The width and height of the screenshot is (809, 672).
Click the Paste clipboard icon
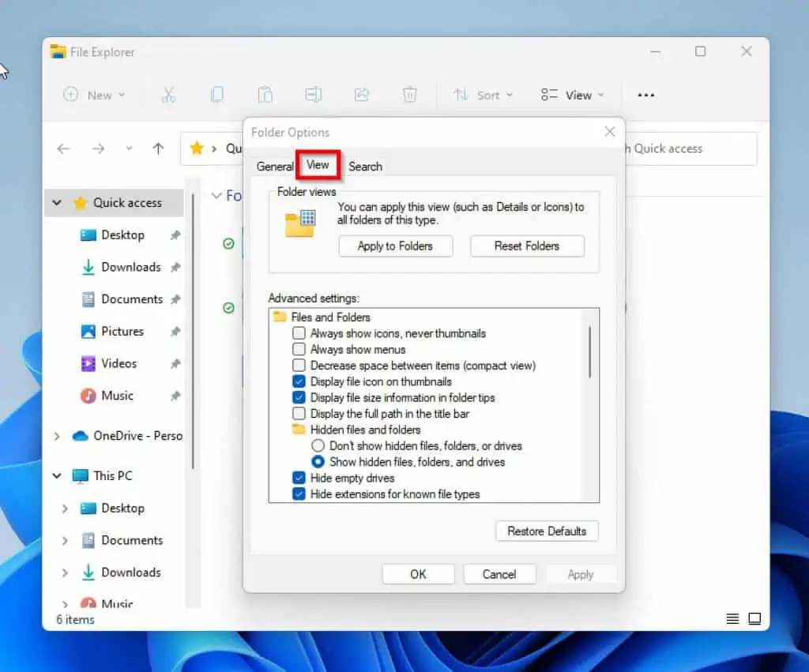(x=265, y=95)
